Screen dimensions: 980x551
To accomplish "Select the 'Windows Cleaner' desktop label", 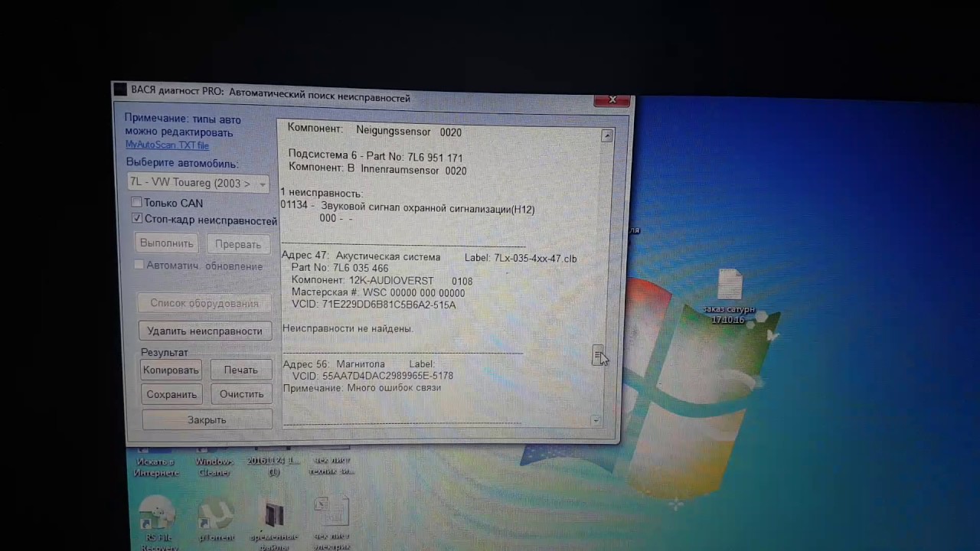I will coord(214,467).
